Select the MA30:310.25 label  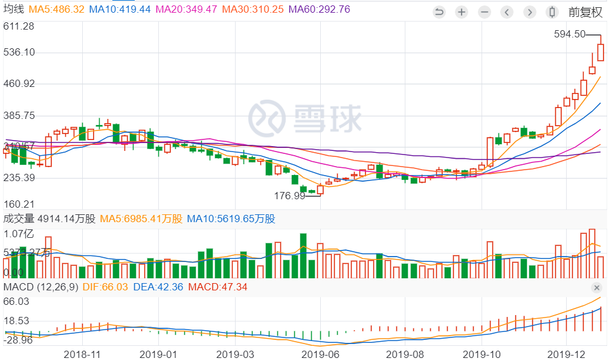253,9
